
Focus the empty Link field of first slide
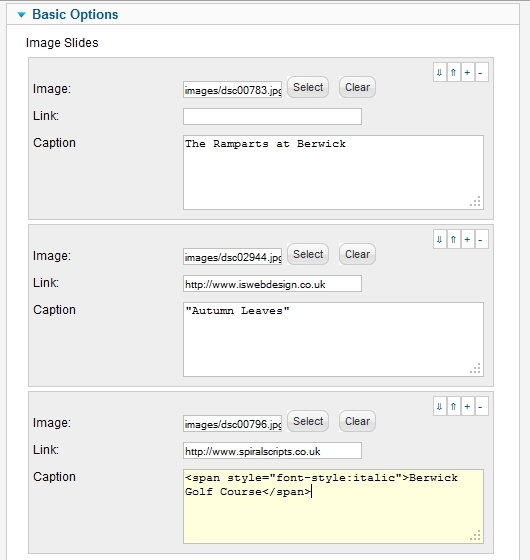[272, 117]
